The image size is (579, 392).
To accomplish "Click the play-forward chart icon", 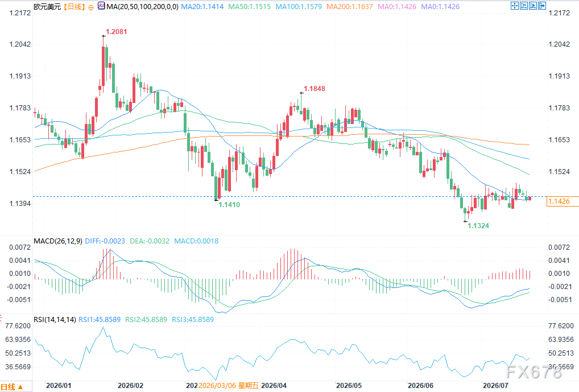I will [x=533, y=6].
